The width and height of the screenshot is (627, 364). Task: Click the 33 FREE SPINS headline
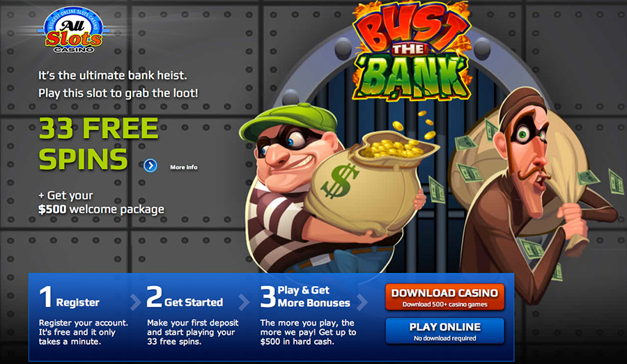(x=98, y=144)
